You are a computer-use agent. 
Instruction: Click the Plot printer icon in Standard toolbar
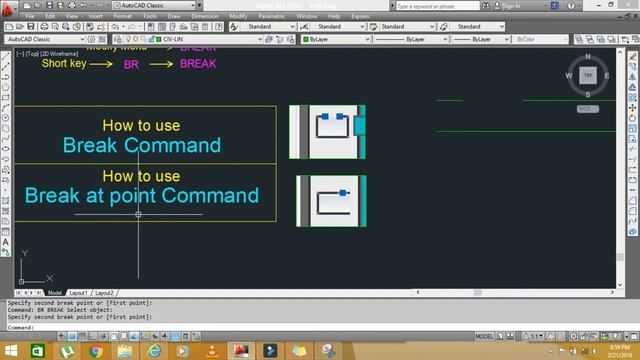tap(44, 27)
